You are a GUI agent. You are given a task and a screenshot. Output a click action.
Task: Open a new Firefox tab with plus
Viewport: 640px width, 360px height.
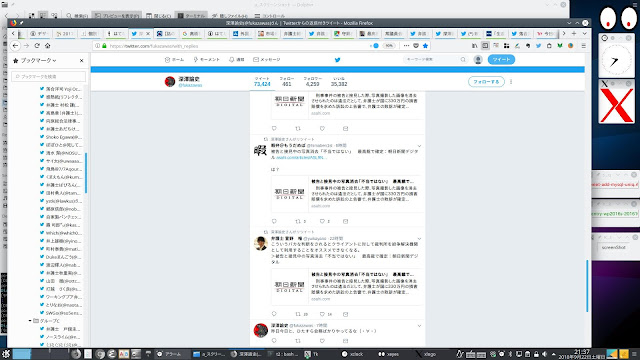(x=574, y=33)
